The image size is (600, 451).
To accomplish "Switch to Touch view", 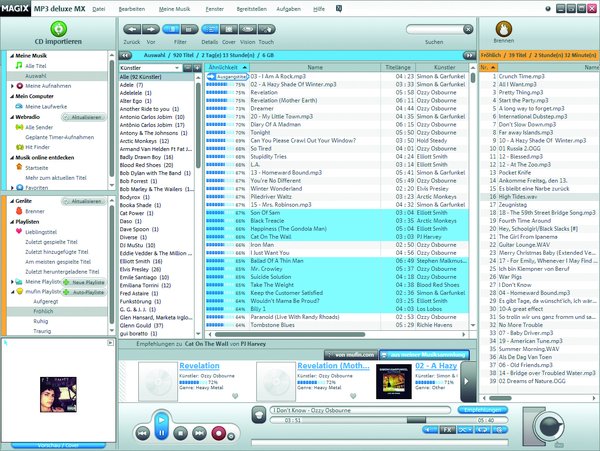I will coord(267,29).
